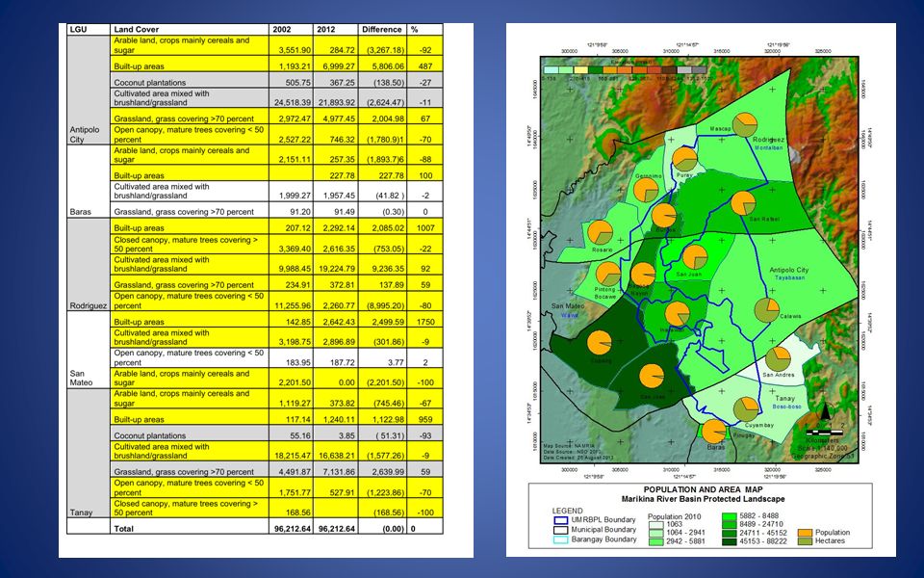
Task: Click 'Marikina River Basin Protected Landscape' subtitle
Action: tap(703, 499)
